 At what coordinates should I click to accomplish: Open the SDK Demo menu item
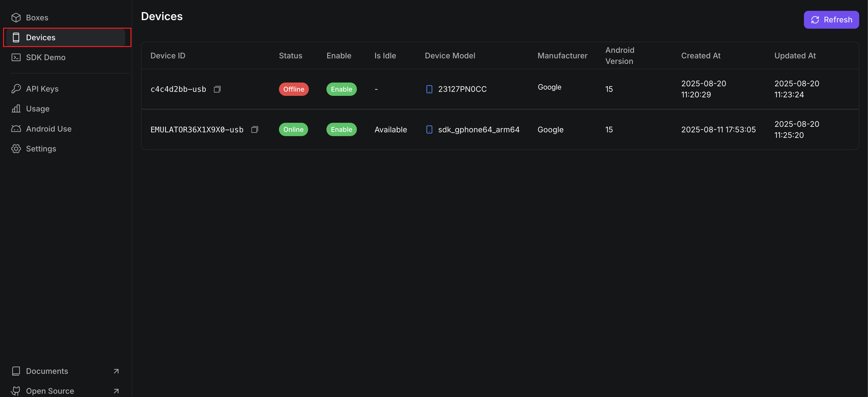pyautogui.click(x=45, y=57)
